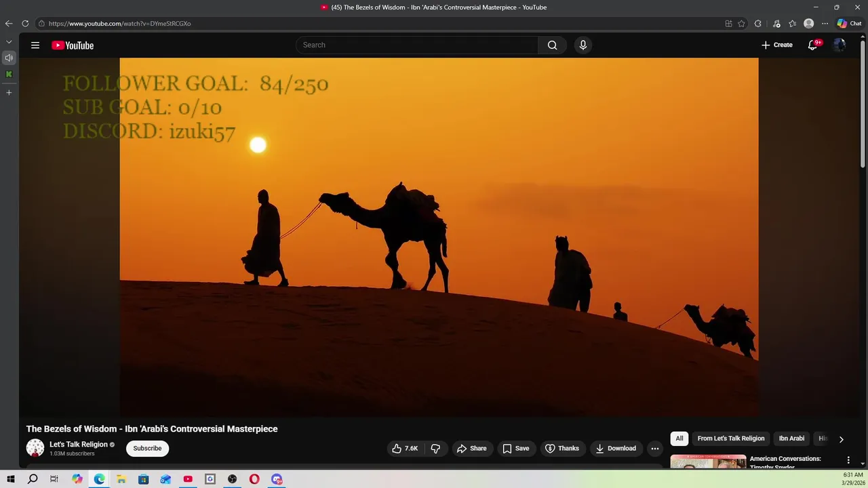
Task: Open the Favorites hub icon
Action: [792, 23]
